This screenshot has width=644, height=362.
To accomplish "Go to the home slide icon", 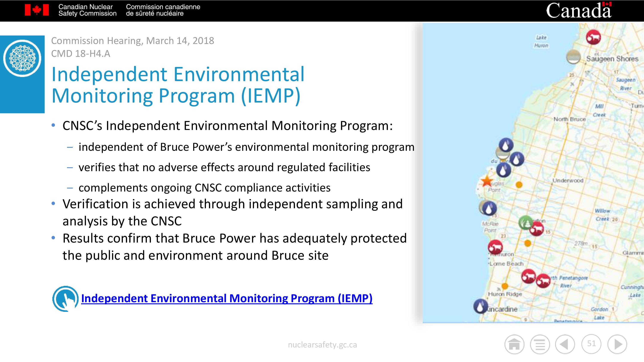I will tap(514, 344).
